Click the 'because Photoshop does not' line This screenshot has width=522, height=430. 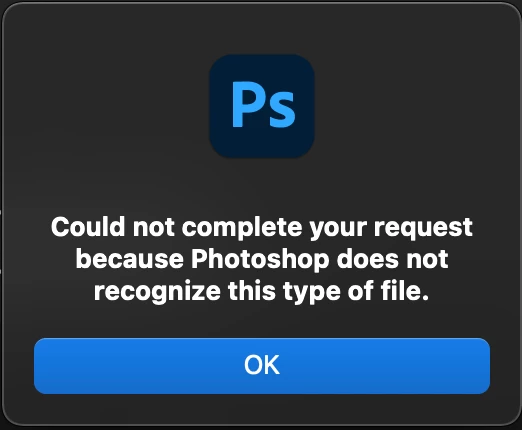tap(262, 260)
